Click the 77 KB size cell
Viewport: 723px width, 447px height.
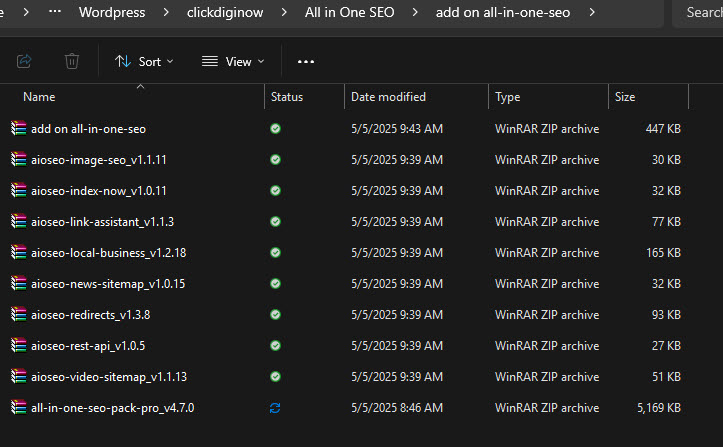666,222
